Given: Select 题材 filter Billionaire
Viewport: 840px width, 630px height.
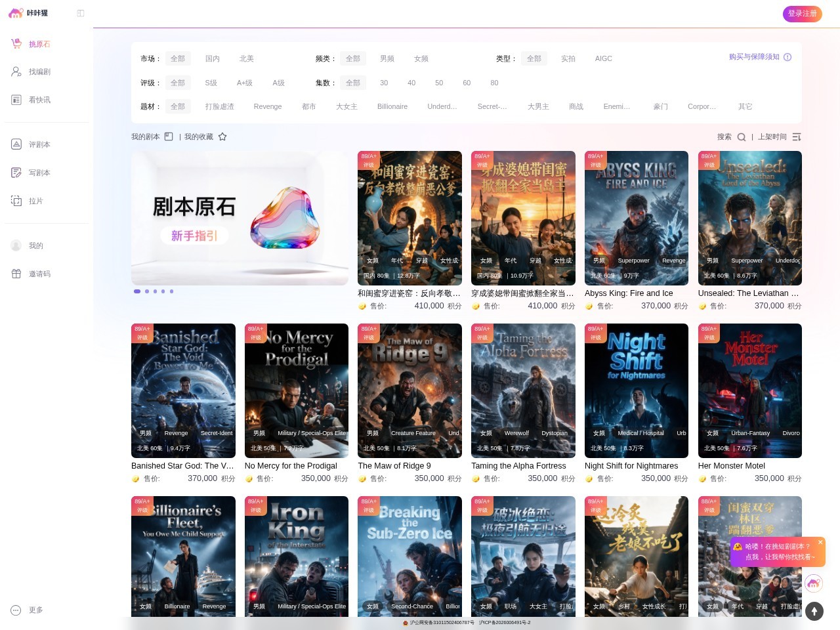Looking at the screenshot, I should [x=392, y=106].
